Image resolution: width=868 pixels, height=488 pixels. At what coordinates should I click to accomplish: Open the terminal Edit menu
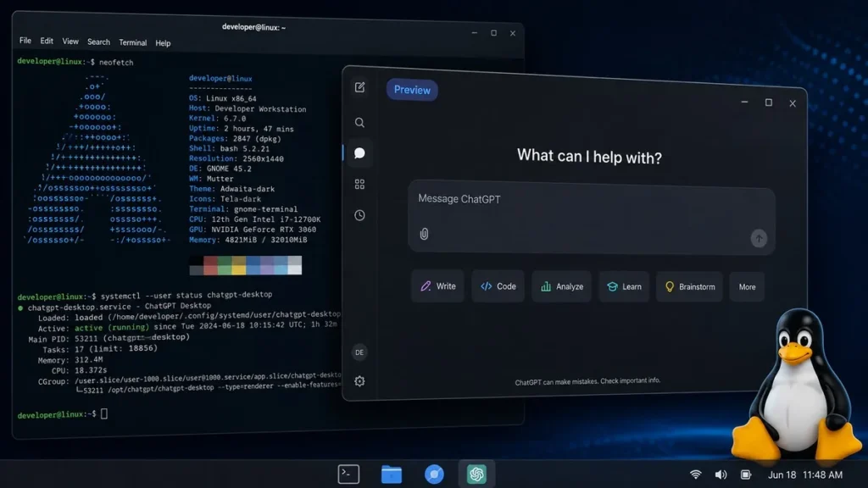click(x=47, y=41)
